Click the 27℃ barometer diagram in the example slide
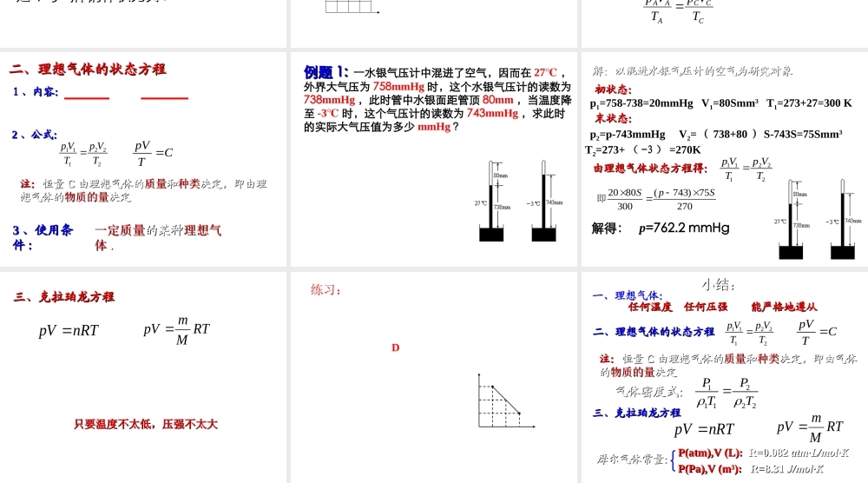Viewport: 868px width, 483px height. tap(492, 201)
